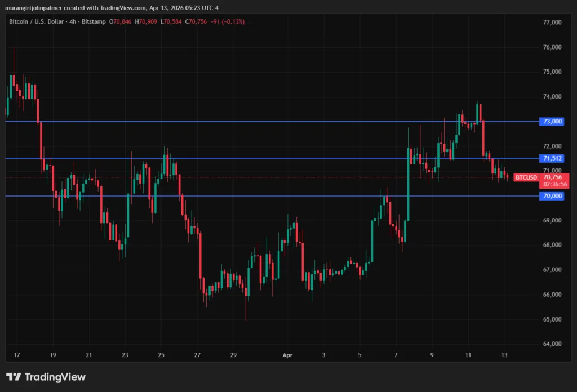Click the 17 date on time axis
This screenshot has width=577, height=392.
click(x=16, y=355)
